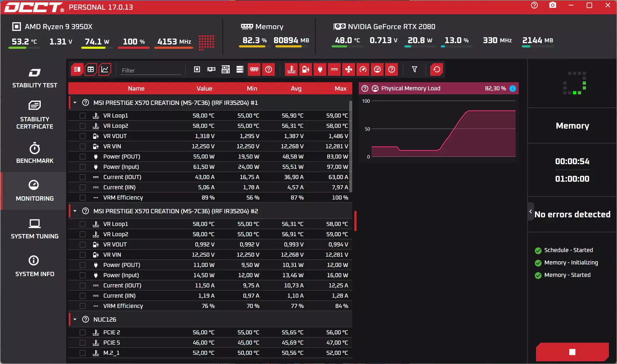The height and width of the screenshot is (364, 617).
Task: Open the System Tuning section
Action: pos(35,229)
